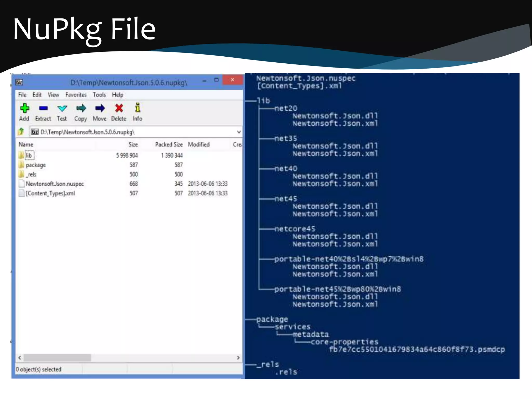Viewport: 532px width, 399px height.
Task: Click the Add green plus icon
Action: pos(25,108)
